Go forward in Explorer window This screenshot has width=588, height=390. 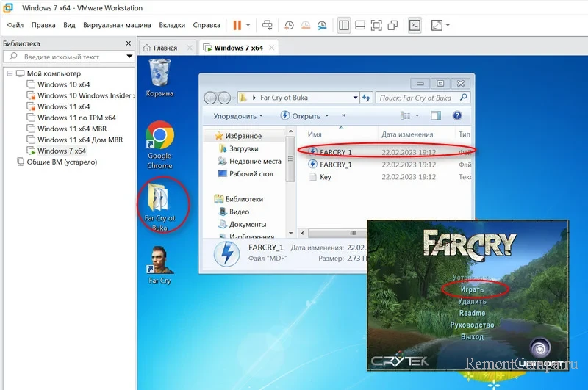point(224,98)
